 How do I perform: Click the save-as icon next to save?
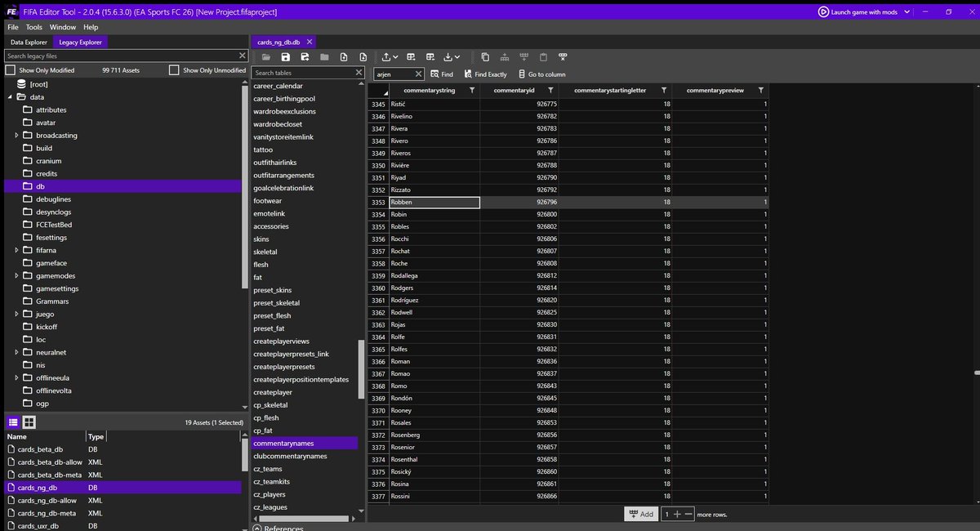tap(305, 57)
